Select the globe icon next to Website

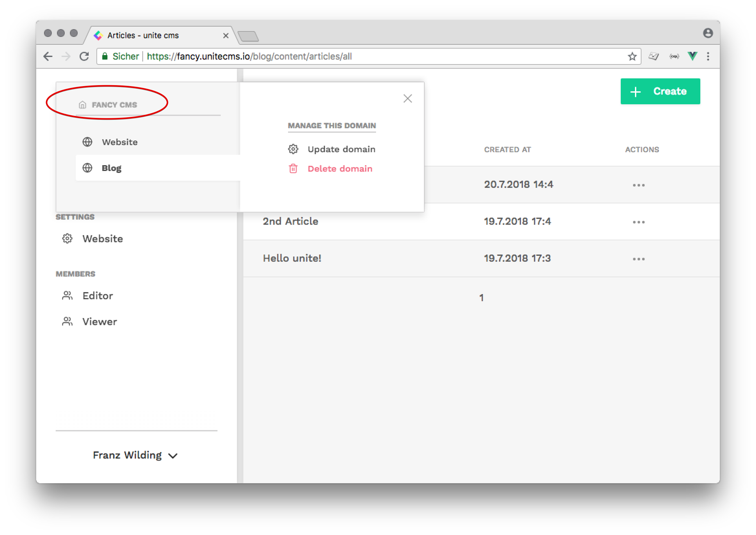pos(87,142)
